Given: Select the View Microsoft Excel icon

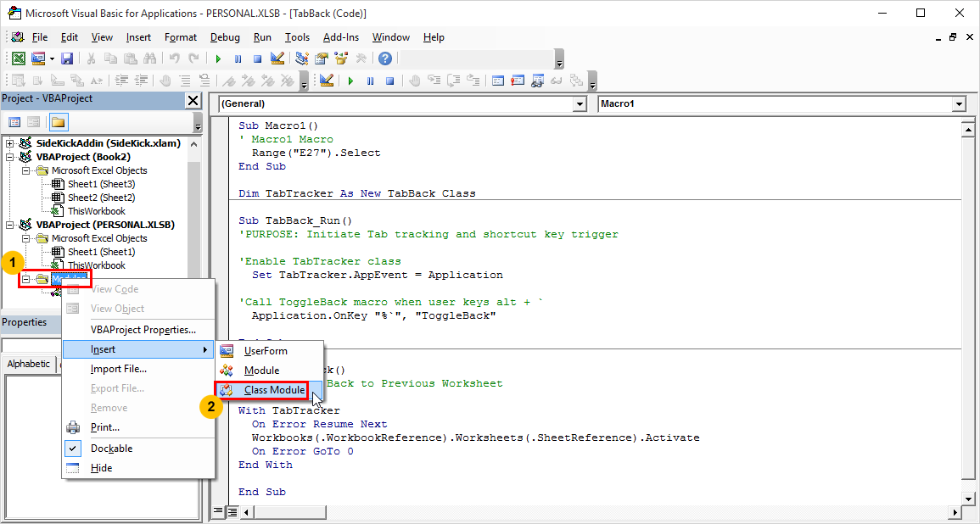Looking at the screenshot, I should pyautogui.click(x=18, y=58).
